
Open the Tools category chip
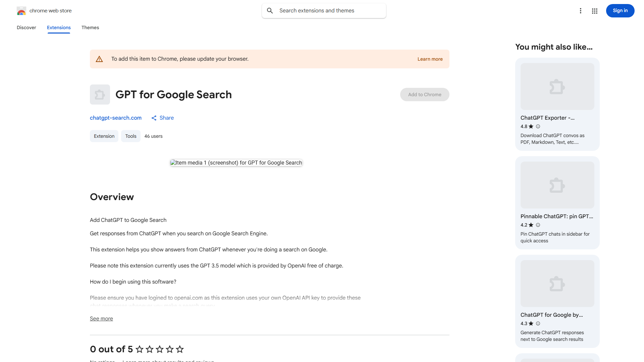130,136
